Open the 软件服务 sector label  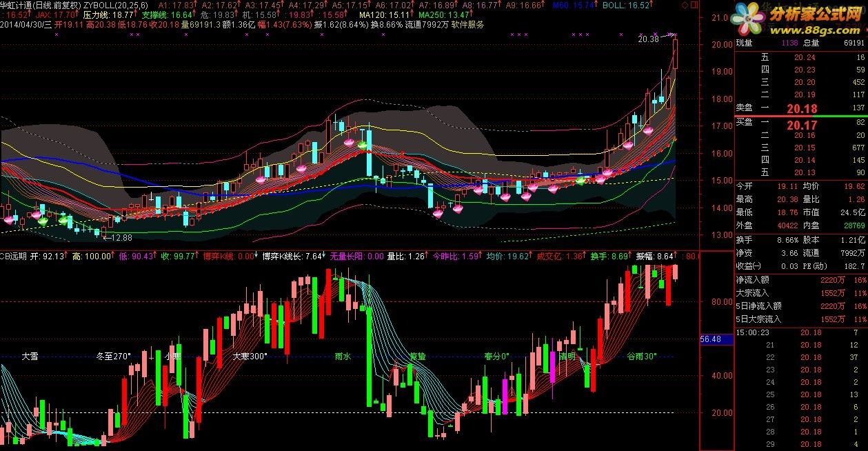coord(467,24)
